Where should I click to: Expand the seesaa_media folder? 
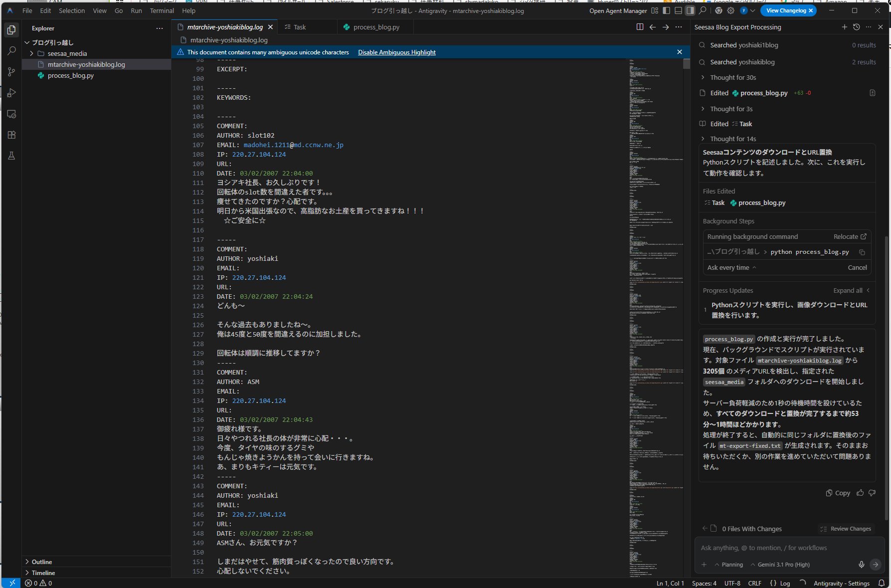click(67, 53)
